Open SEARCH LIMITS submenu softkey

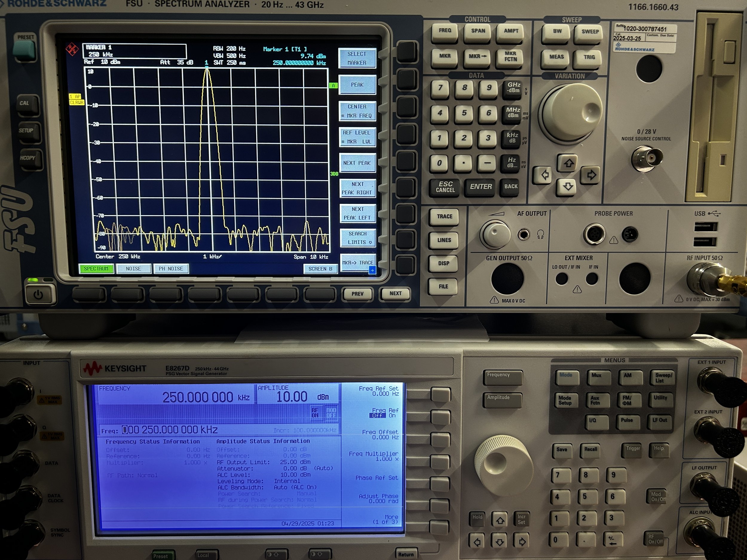click(x=357, y=238)
